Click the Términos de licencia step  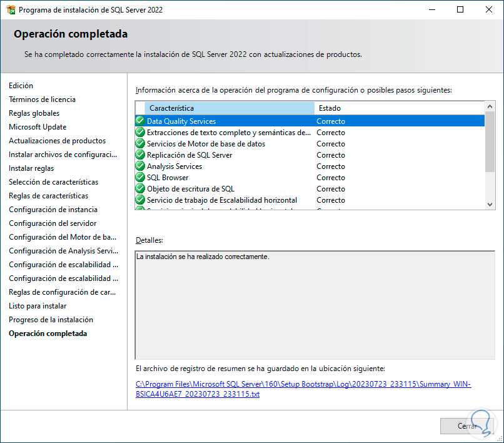(42, 99)
